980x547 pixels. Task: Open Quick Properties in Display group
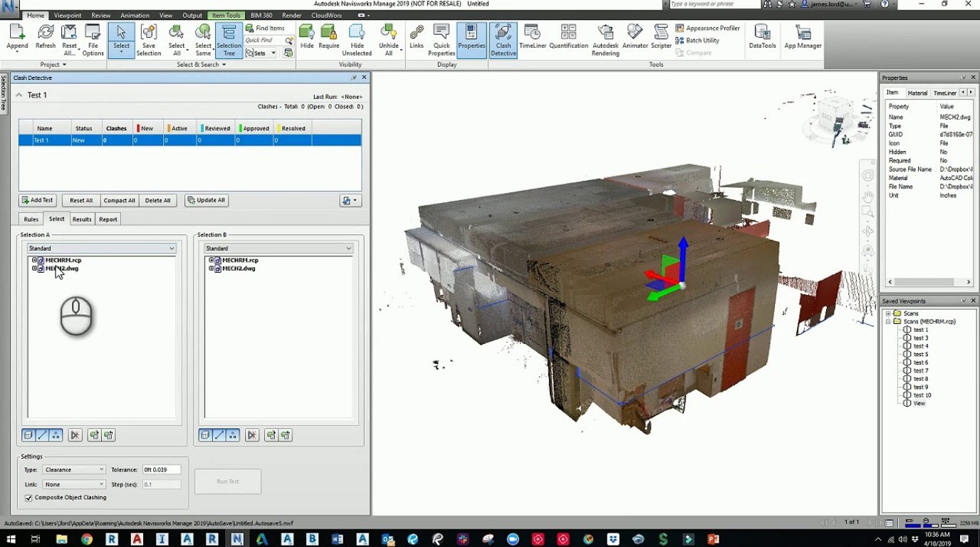point(442,40)
